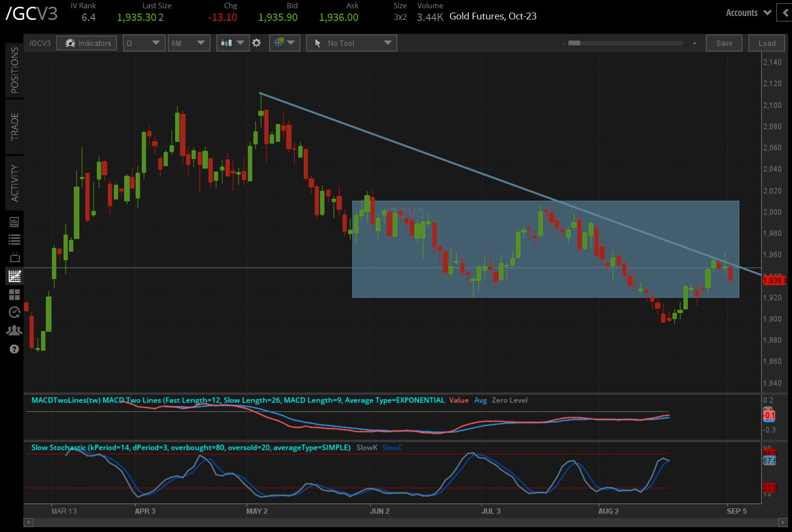792x532 pixels.
Task: Switch to the POSITIONS tab
Action: click(x=15, y=70)
